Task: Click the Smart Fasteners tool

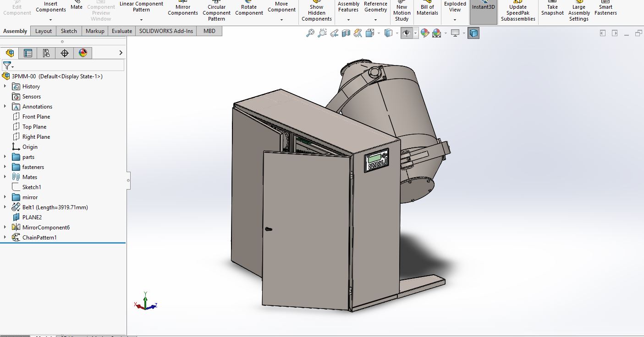Action: coord(605,9)
